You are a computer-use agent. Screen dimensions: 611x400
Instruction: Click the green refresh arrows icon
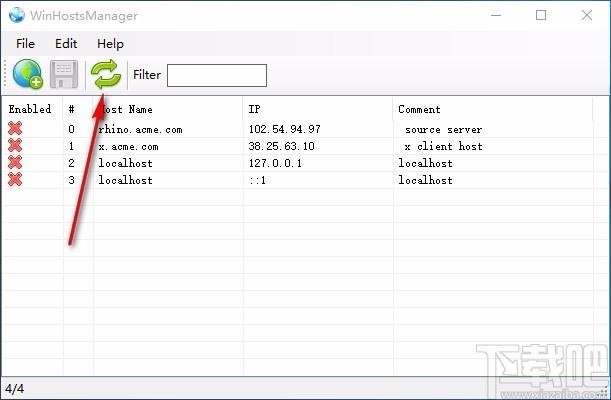click(106, 74)
